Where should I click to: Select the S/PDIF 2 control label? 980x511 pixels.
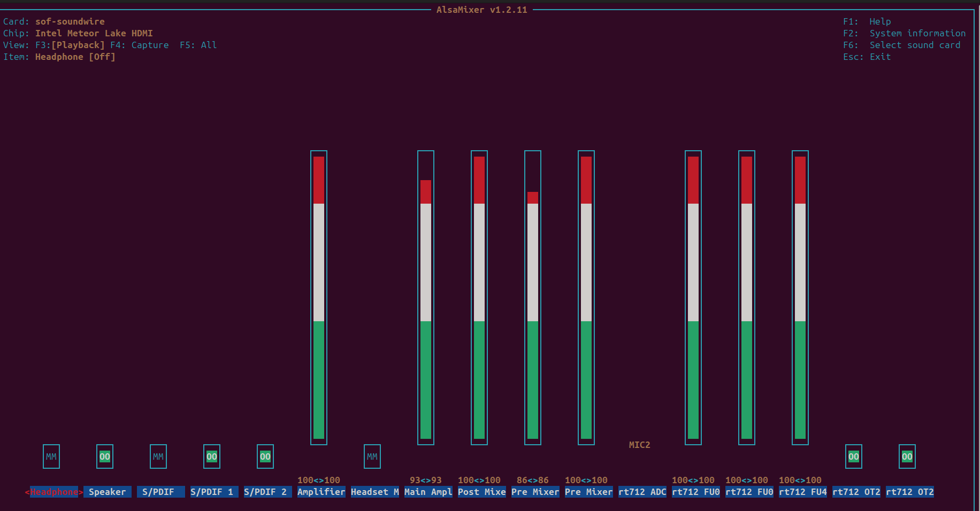tap(268, 492)
